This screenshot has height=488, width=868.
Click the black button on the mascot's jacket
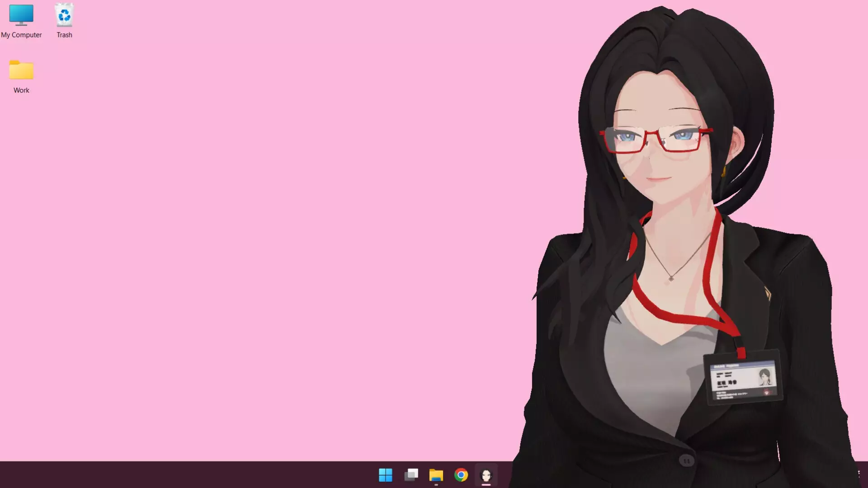pos(686,460)
